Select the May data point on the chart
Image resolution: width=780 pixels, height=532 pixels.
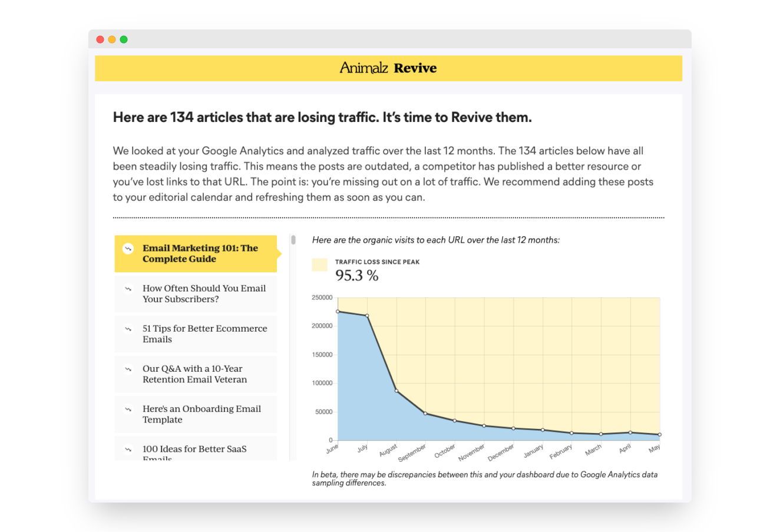point(660,435)
